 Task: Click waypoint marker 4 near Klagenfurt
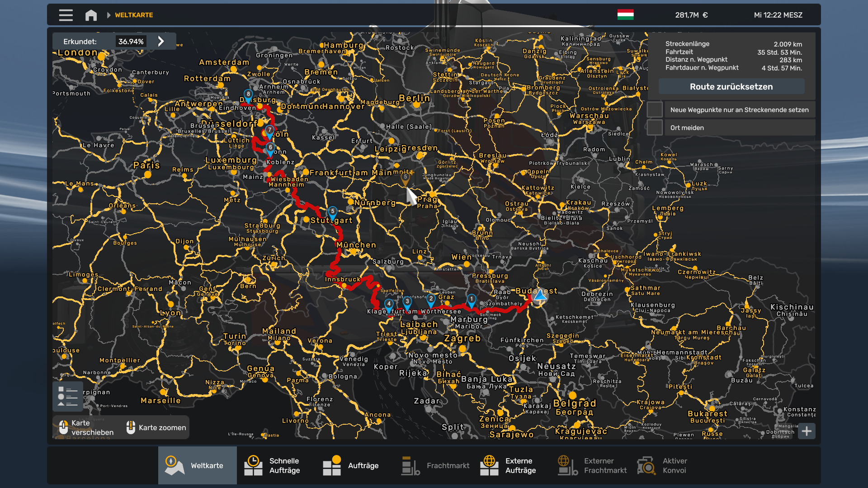tap(389, 305)
